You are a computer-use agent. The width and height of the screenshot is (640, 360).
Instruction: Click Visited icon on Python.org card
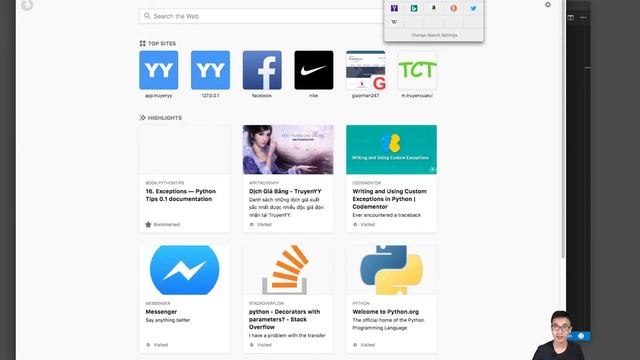tap(355, 345)
